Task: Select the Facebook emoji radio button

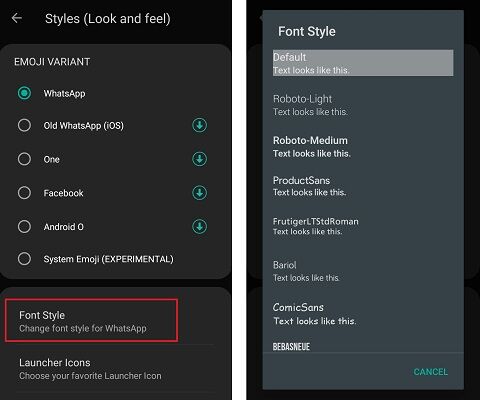Action: click(x=24, y=193)
